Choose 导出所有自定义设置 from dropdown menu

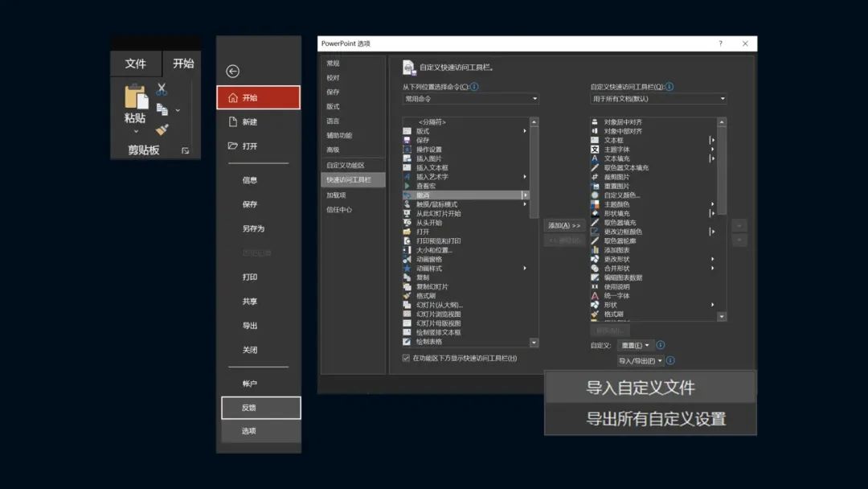click(650, 419)
